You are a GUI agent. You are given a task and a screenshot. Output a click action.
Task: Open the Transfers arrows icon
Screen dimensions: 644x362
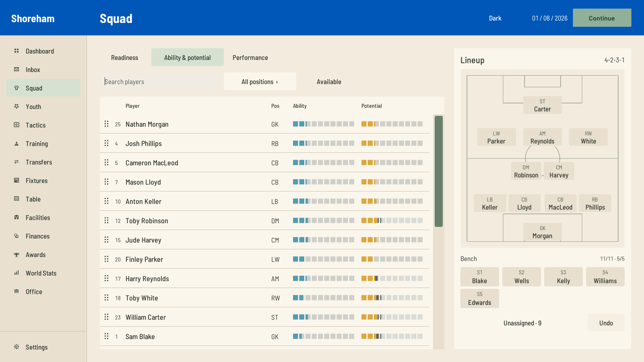point(17,162)
